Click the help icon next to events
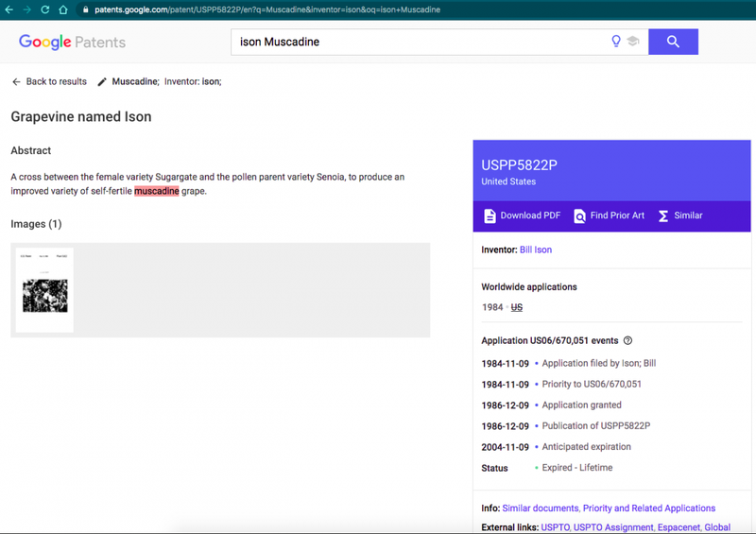The height and width of the screenshot is (534, 756). (x=627, y=340)
